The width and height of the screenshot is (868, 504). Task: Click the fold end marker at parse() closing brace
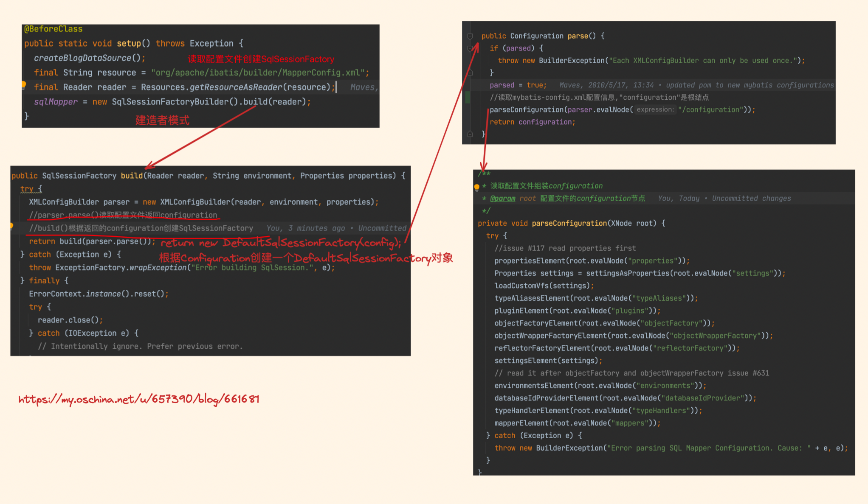(x=470, y=134)
